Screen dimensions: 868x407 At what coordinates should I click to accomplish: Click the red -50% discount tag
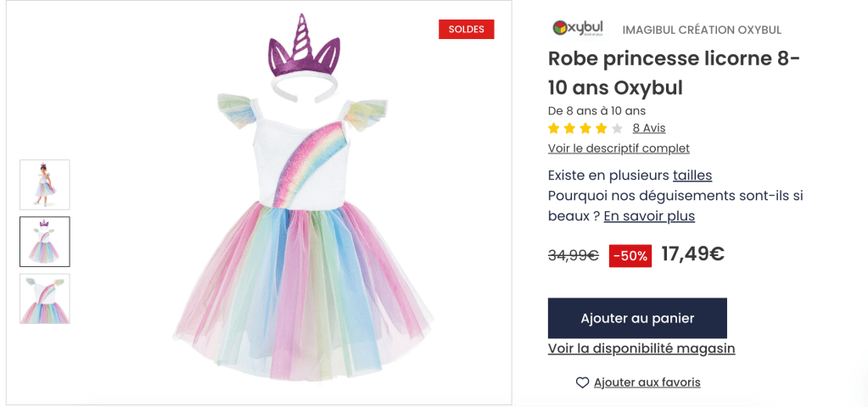(x=630, y=255)
